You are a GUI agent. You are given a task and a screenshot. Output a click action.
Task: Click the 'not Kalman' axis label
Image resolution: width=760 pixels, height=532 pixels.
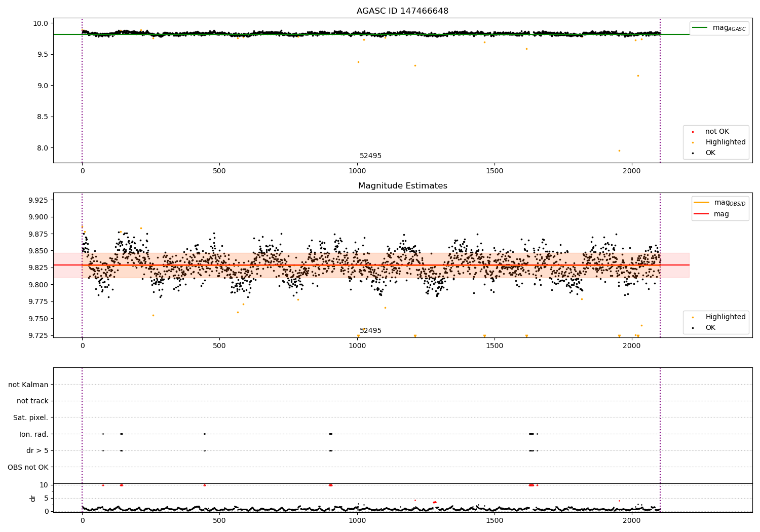tap(28, 385)
